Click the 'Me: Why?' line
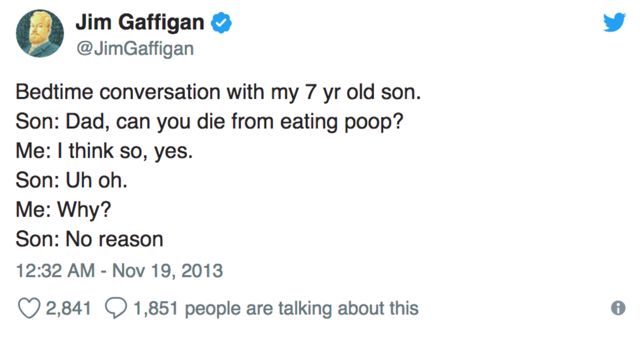The height and width of the screenshot is (344, 644). (63, 211)
